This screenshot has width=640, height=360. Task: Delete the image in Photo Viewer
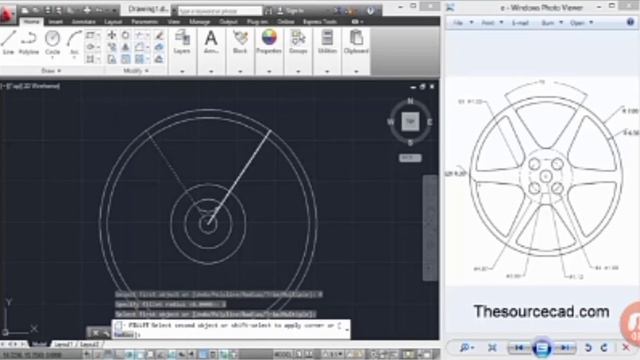coord(626,347)
